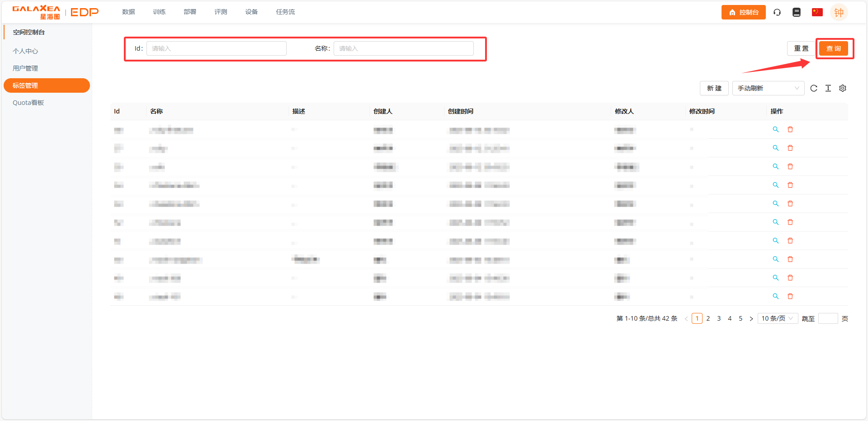Click the headset support icon
Screen dimensions: 868x421
tap(777, 12)
